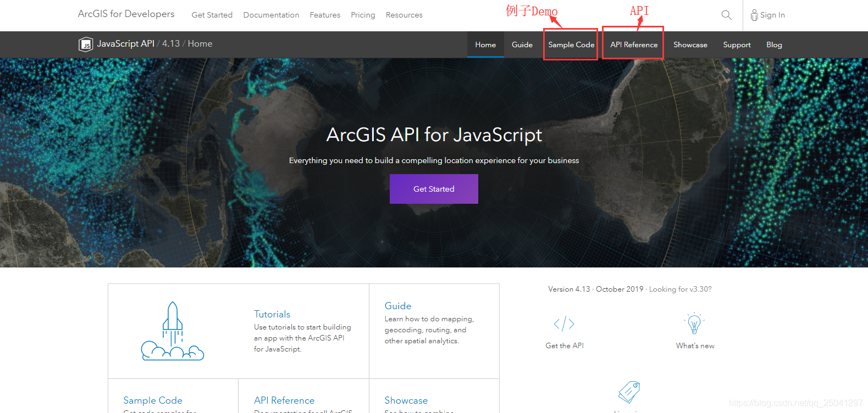Click 4.13 version breadcrumb
Screen dimensions: 868x413
coord(171,43)
